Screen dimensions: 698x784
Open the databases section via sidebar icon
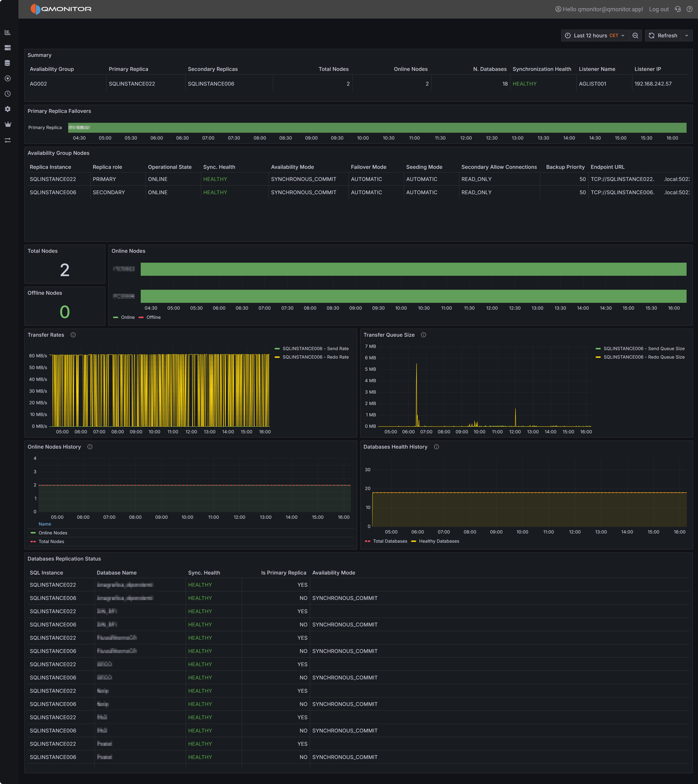(x=8, y=63)
